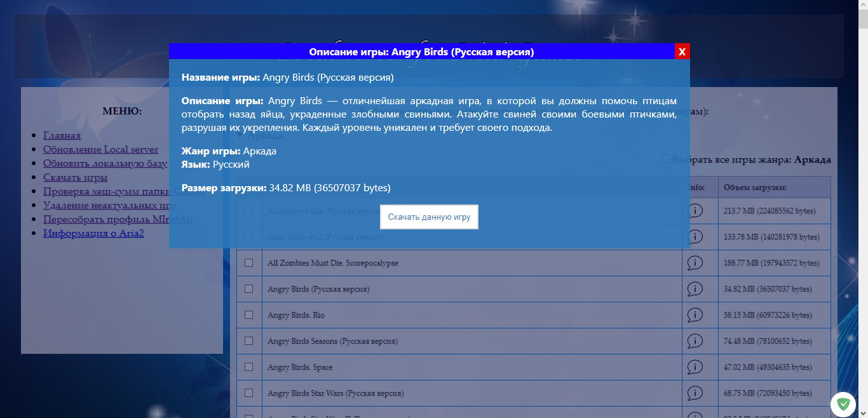868x418 pixels.
Task: Open 'Обновить локальную базу' menu link
Action: (x=105, y=163)
